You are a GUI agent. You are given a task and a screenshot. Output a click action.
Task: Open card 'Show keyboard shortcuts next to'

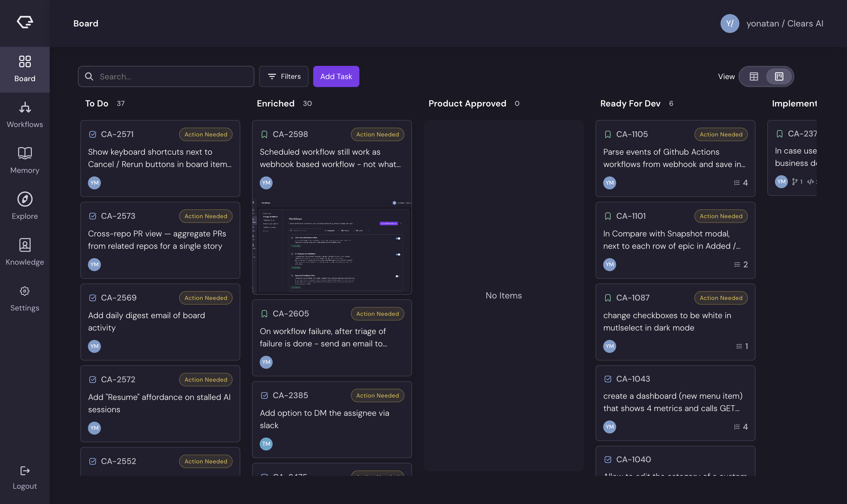click(160, 158)
